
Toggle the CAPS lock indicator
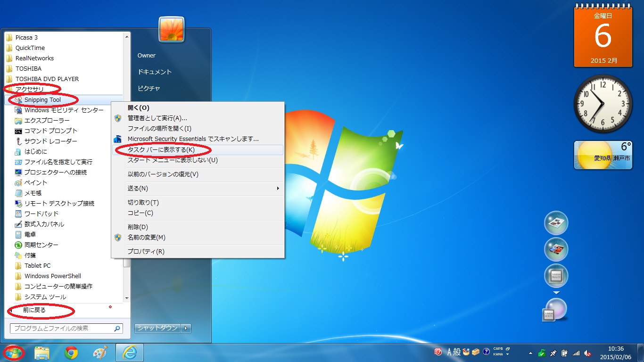point(498,349)
